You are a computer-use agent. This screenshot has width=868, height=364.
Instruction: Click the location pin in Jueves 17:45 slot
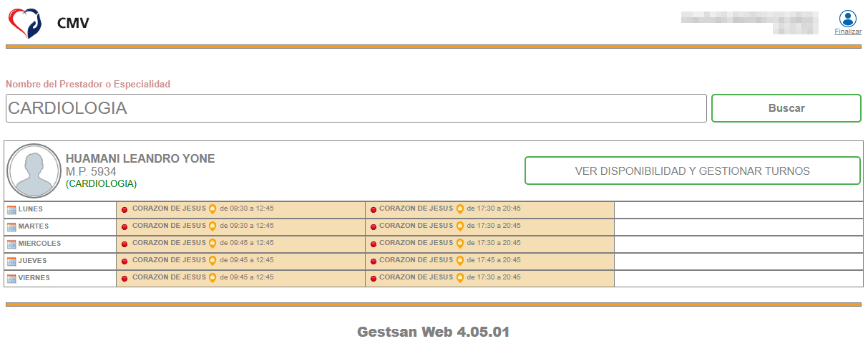click(x=460, y=260)
